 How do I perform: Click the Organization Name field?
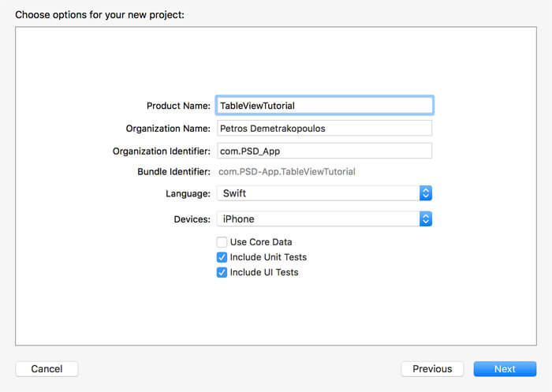click(x=324, y=129)
